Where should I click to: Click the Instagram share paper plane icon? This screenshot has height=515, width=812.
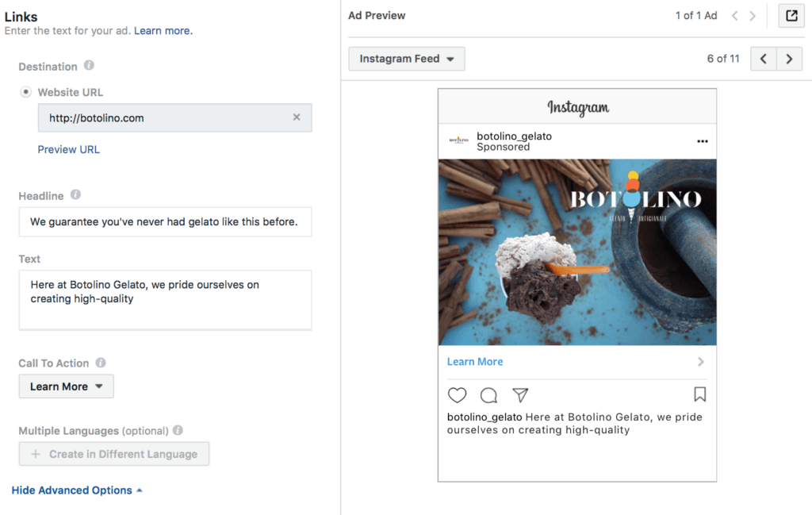(520, 395)
